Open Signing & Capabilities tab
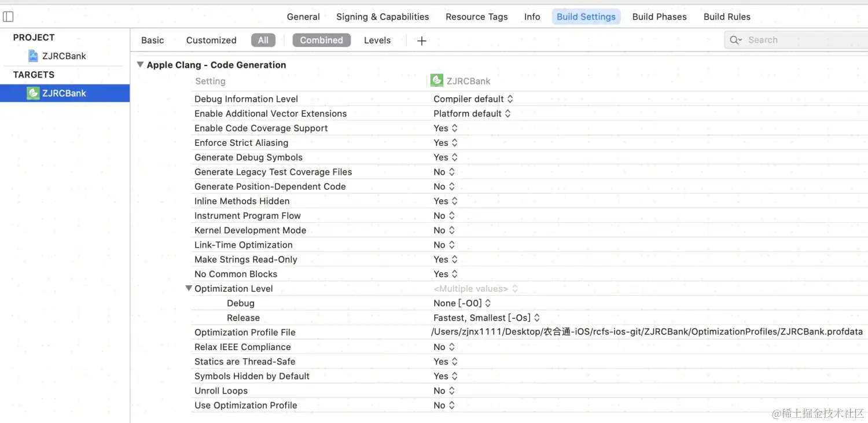Screen dimensions: 868x423 382,17
